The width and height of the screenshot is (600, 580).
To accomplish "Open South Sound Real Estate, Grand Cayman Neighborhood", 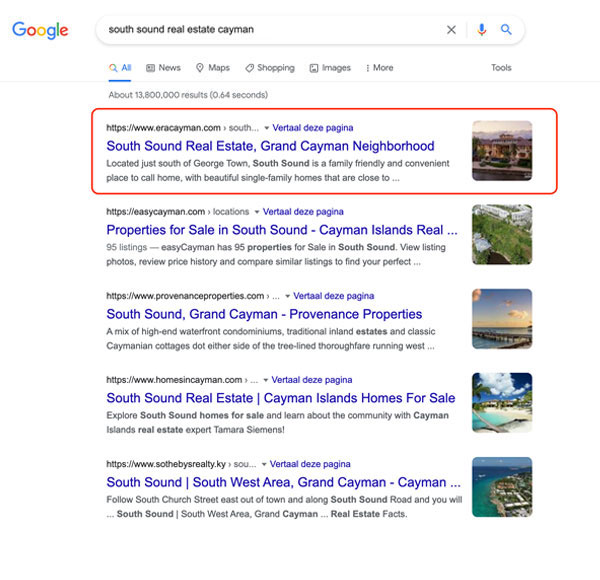I will [270, 146].
